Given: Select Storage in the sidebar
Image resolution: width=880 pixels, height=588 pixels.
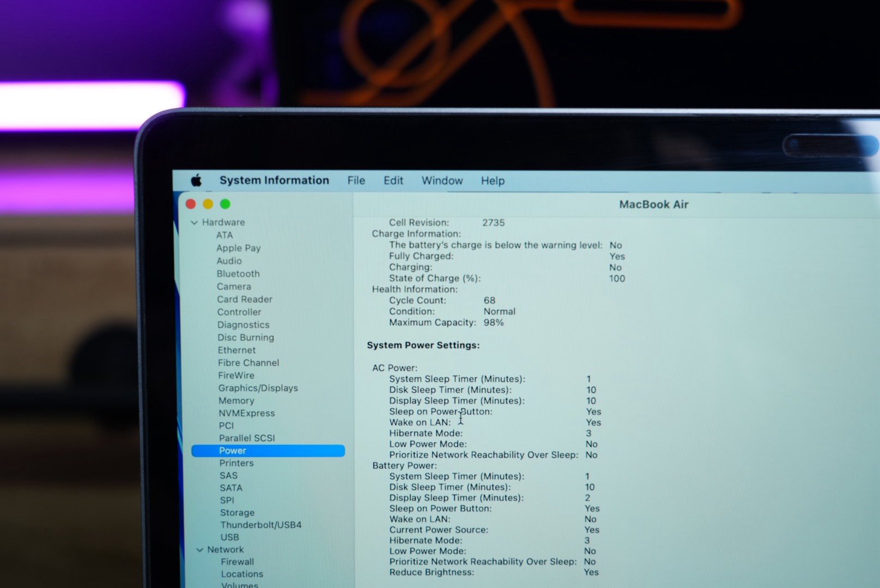Looking at the screenshot, I should click(x=237, y=513).
